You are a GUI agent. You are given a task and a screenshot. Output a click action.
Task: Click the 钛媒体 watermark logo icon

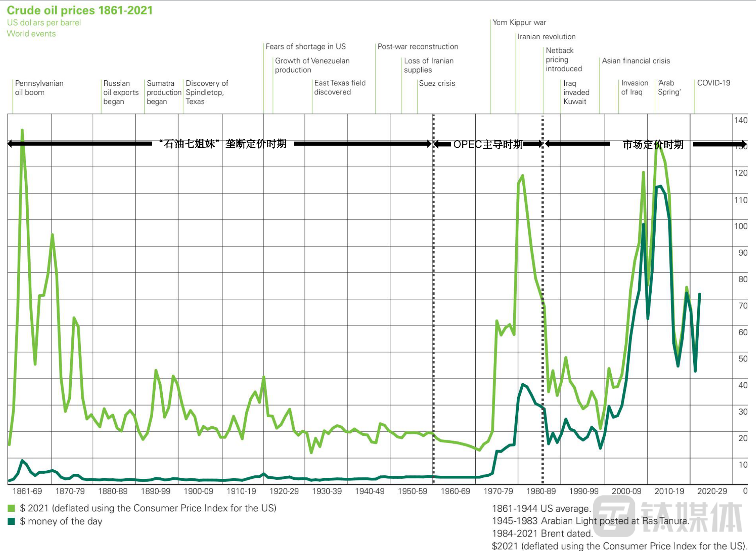(614, 516)
